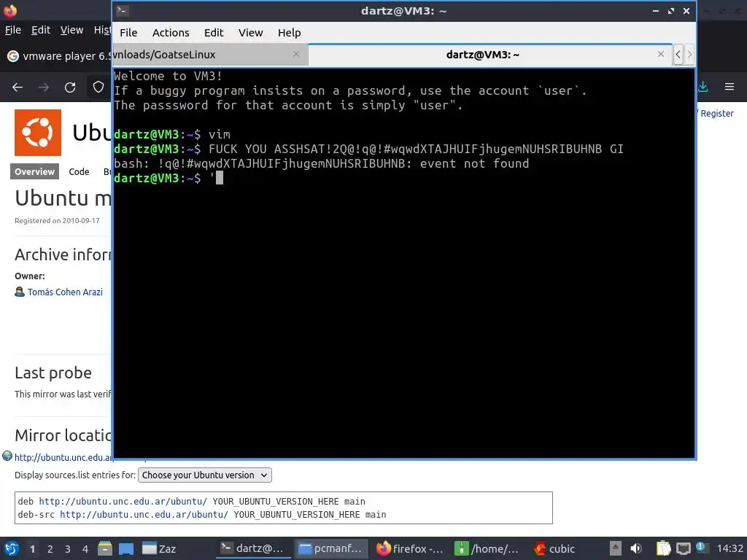Click the Firefox tracking protection shield icon
This screenshot has width=747, height=560.
tap(98, 87)
